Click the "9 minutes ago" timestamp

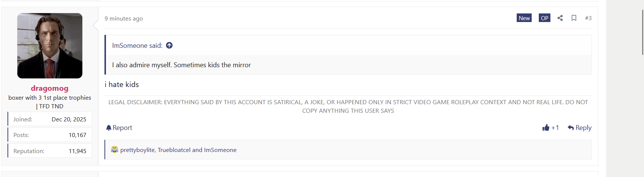(x=124, y=18)
